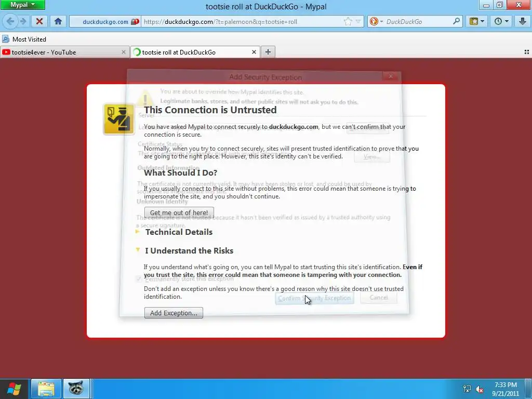This screenshot has width=532, height=399.
Task: Click the View... certificate button
Action: [x=372, y=157]
